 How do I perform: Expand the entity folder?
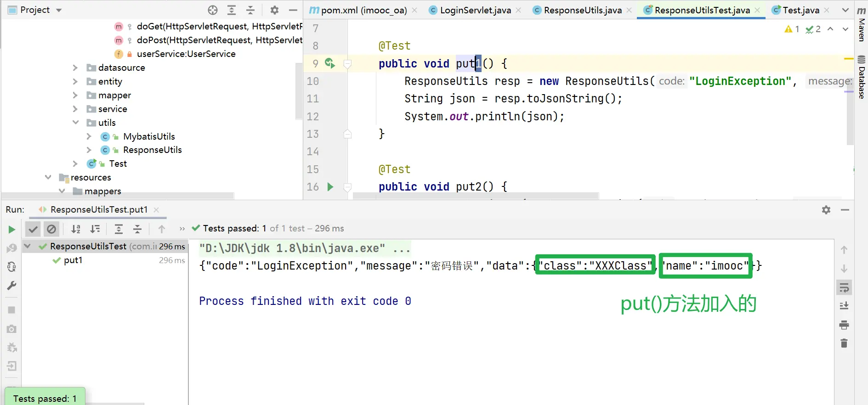75,82
